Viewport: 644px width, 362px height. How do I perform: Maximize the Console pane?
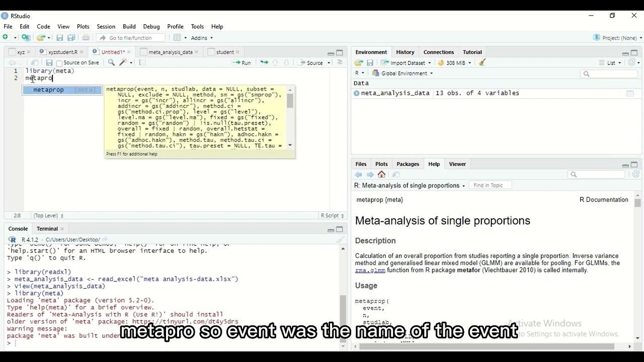click(340, 229)
